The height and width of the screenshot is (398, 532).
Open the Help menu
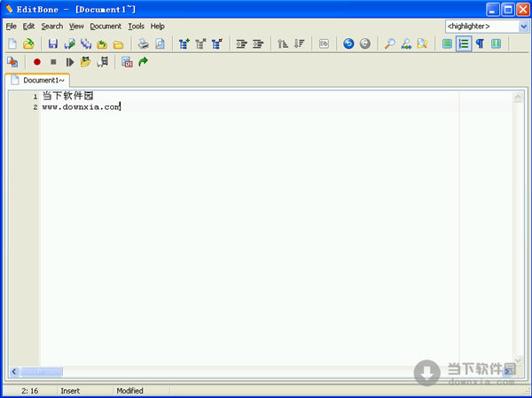[158, 27]
